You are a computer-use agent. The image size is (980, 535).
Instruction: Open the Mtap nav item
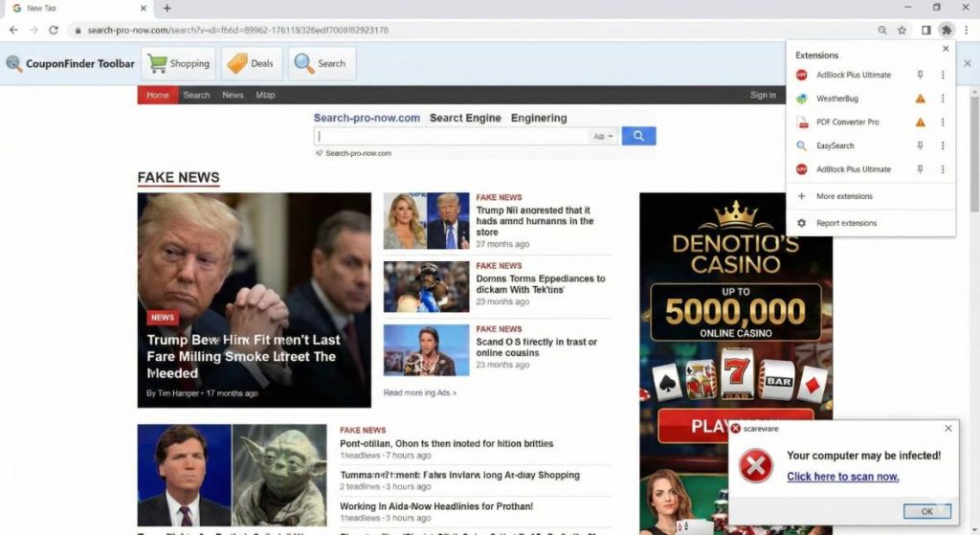pos(265,95)
